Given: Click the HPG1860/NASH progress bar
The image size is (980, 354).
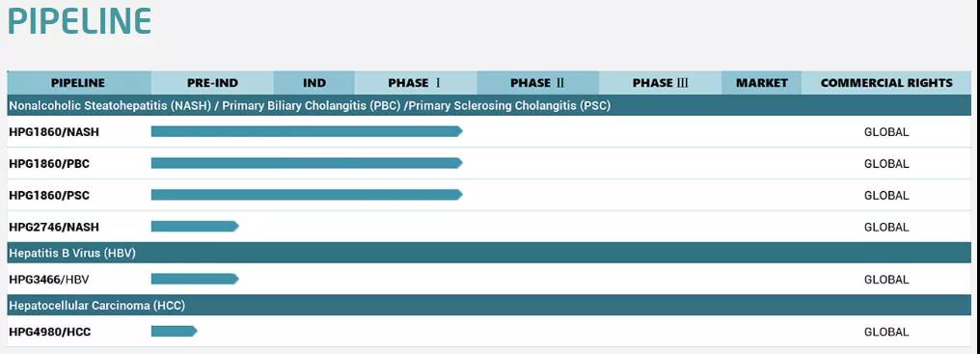Looking at the screenshot, I should (307, 131).
